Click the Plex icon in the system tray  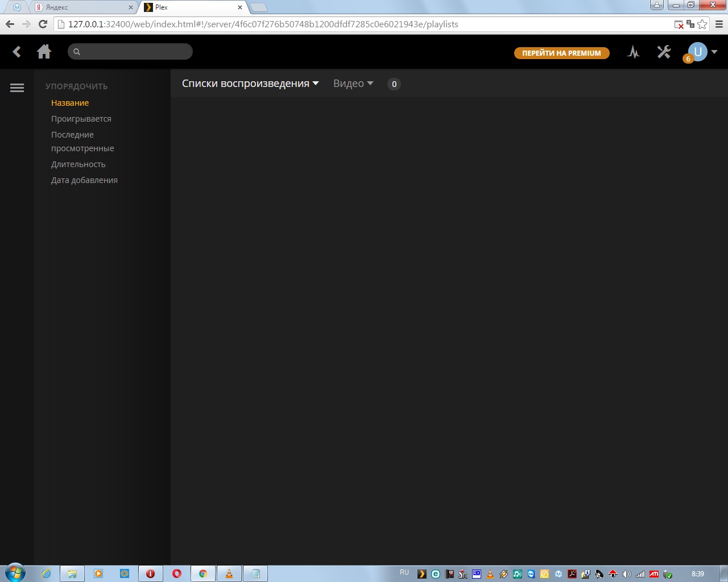[x=421, y=573]
